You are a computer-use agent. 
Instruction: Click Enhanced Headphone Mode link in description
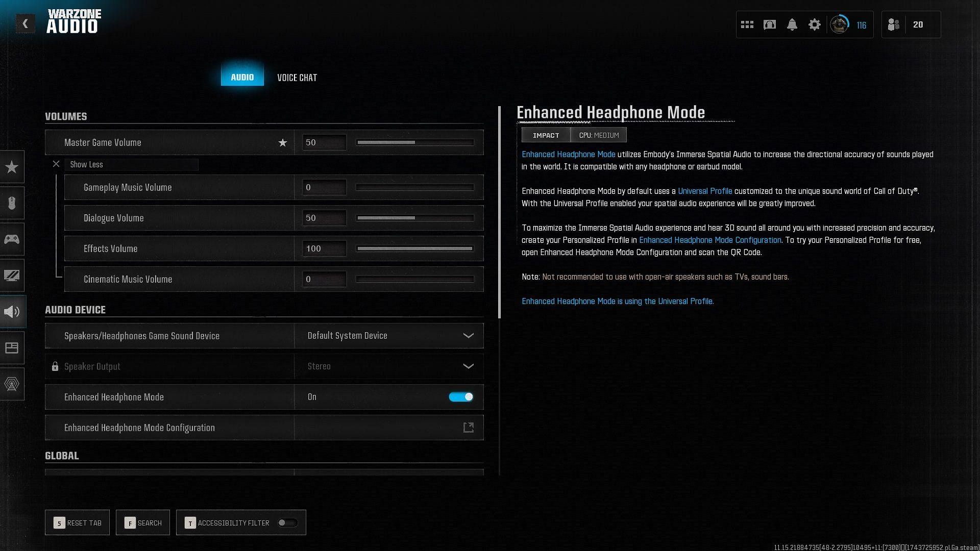pos(568,154)
